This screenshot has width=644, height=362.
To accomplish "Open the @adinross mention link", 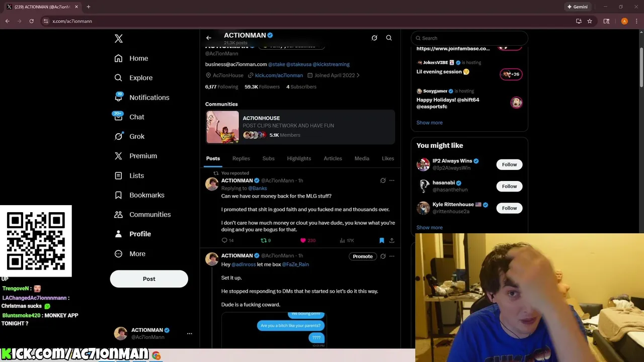I will [244, 264].
